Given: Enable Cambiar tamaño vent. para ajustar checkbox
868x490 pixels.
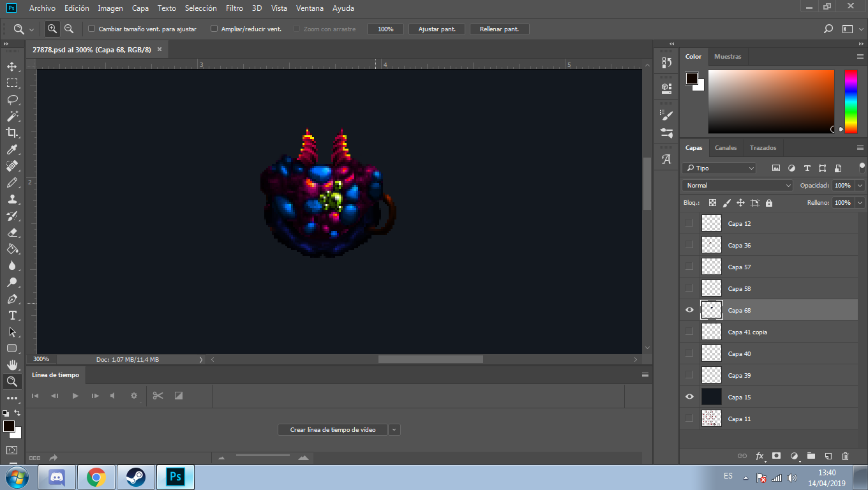Looking at the screenshot, I should point(91,29).
